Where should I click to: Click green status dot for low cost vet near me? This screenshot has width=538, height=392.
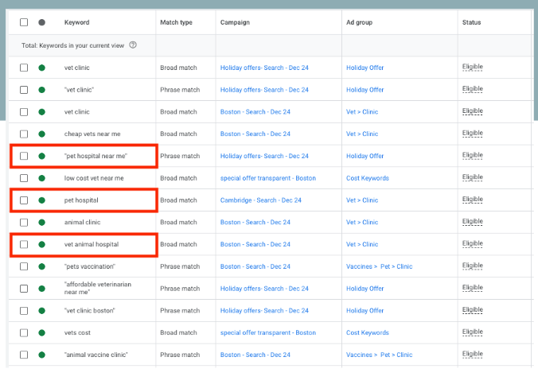[41, 178]
